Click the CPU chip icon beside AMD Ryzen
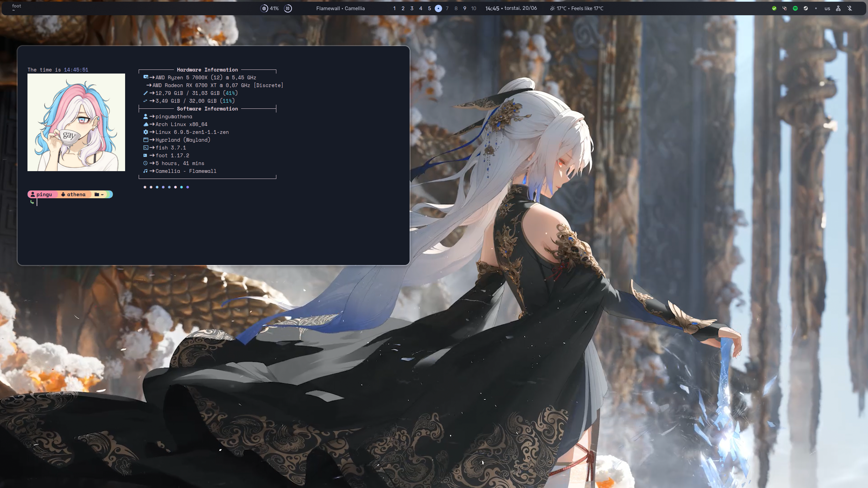 point(146,77)
